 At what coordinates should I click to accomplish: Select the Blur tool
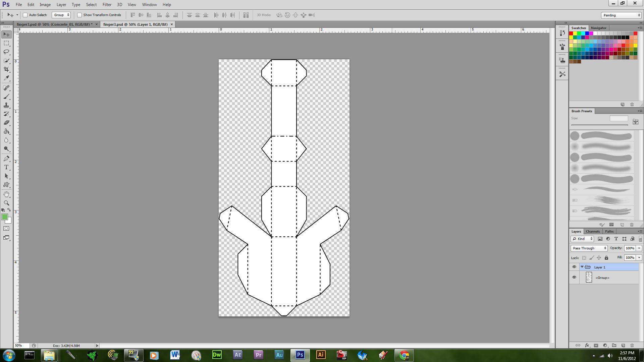(x=6, y=140)
